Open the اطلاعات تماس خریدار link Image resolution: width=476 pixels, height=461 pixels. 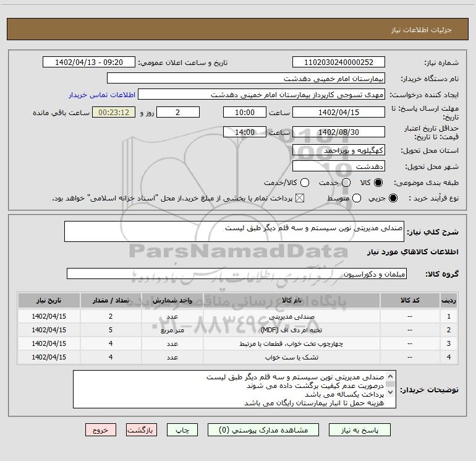pos(102,95)
